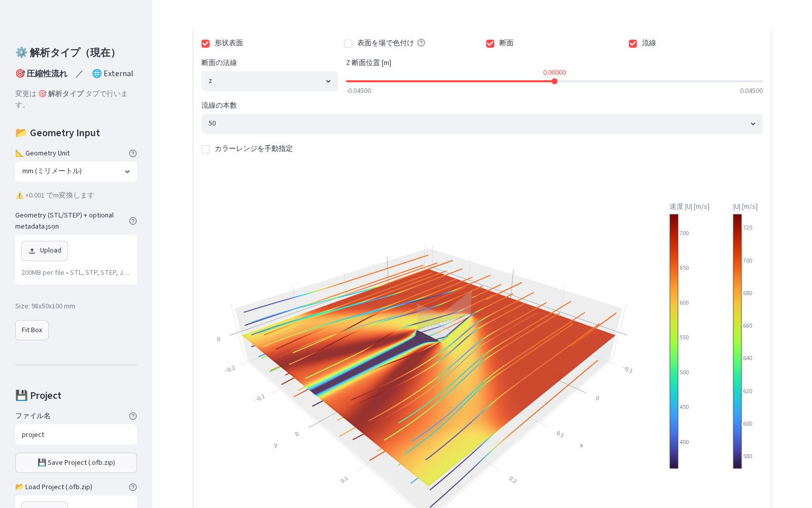
Task: Click the upload arrow icon
Action: 32,251
